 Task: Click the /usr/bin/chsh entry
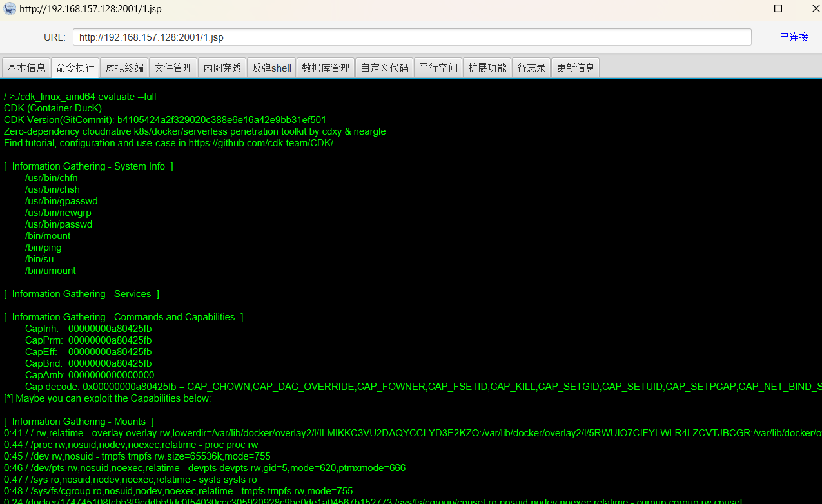coord(53,189)
